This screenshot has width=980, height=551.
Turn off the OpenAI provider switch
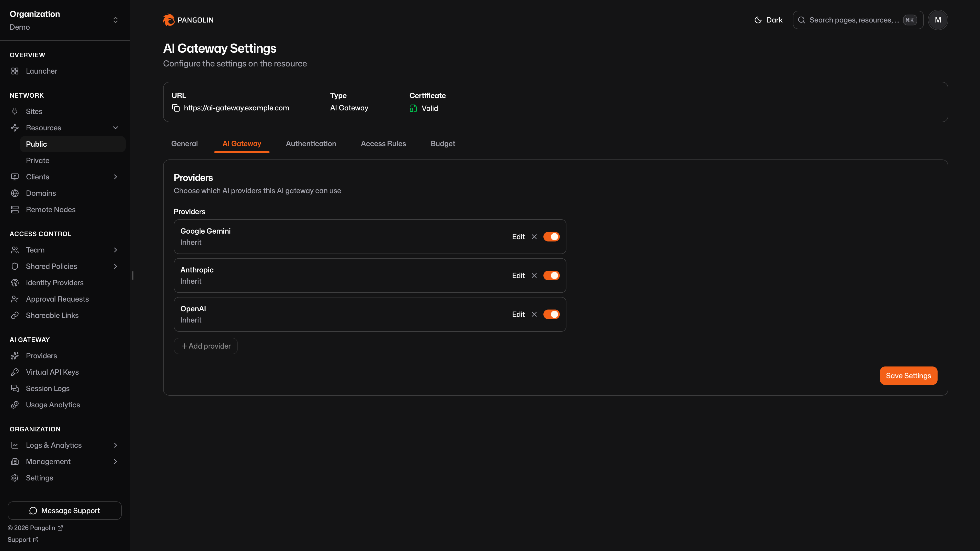(x=551, y=314)
